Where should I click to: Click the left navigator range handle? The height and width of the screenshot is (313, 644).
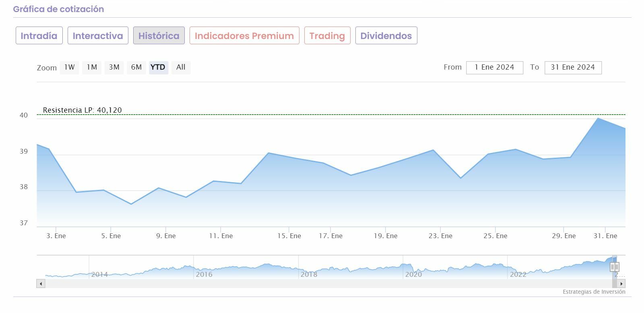pos(613,266)
